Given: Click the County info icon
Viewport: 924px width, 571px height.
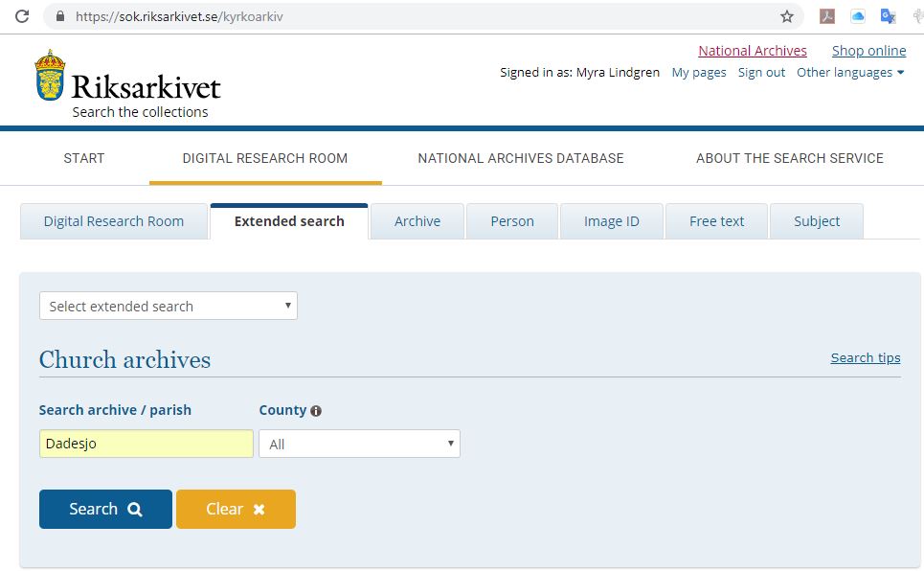Looking at the screenshot, I should point(316,411).
